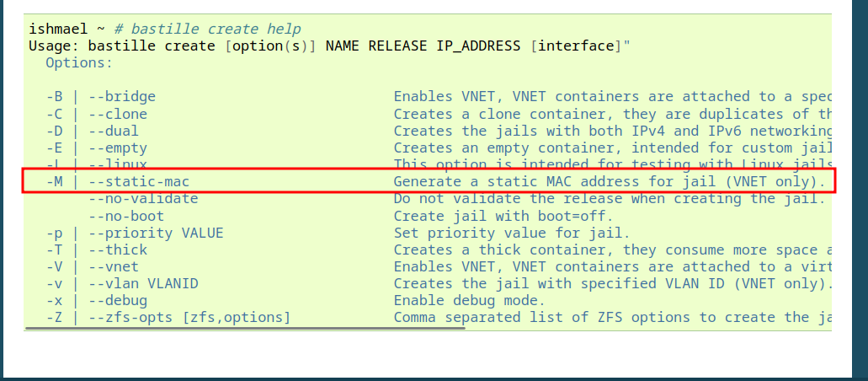
Task: Click the "Options:" heading text
Action: 78,62
